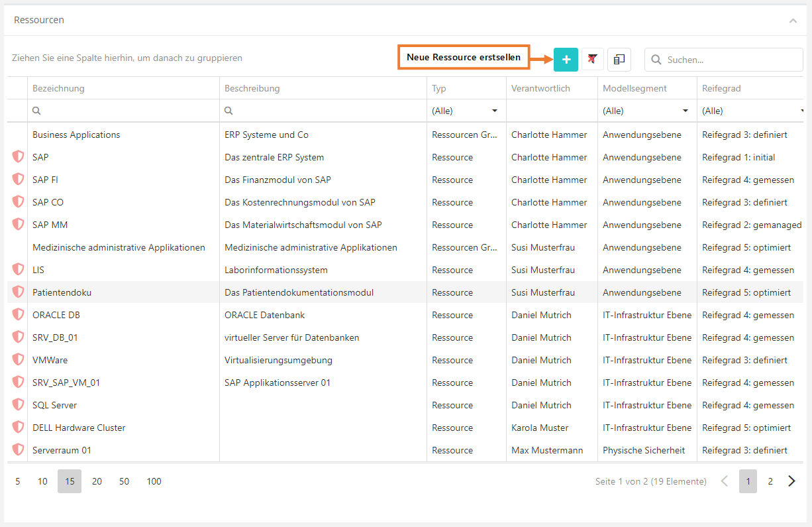Image resolution: width=812 pixels, height=527 pixels.
Task: Select the Medizinische administrative Applikationen row
Action: click(x=119, y=247)
